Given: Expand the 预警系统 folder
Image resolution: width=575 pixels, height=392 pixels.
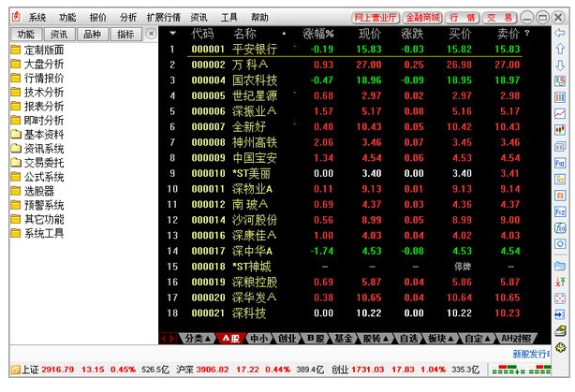Looking at the screenshot, I should 37,205.
